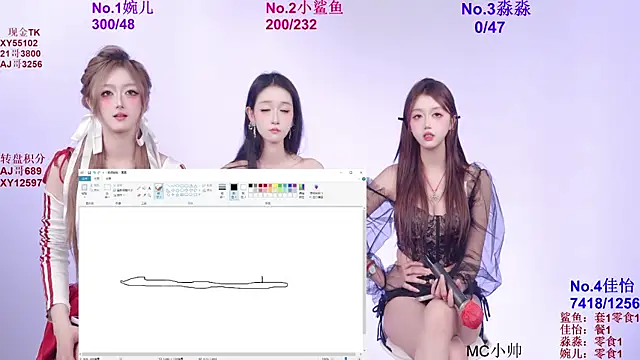The image size is (640, 360).
Task: Click the "MC小帅" text
Action: click(494, 351)
